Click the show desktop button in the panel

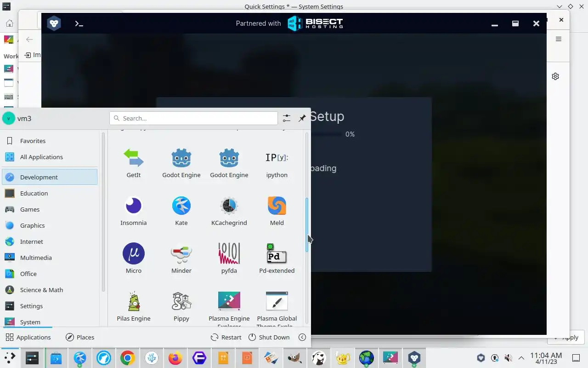click(x=576, y=358)
